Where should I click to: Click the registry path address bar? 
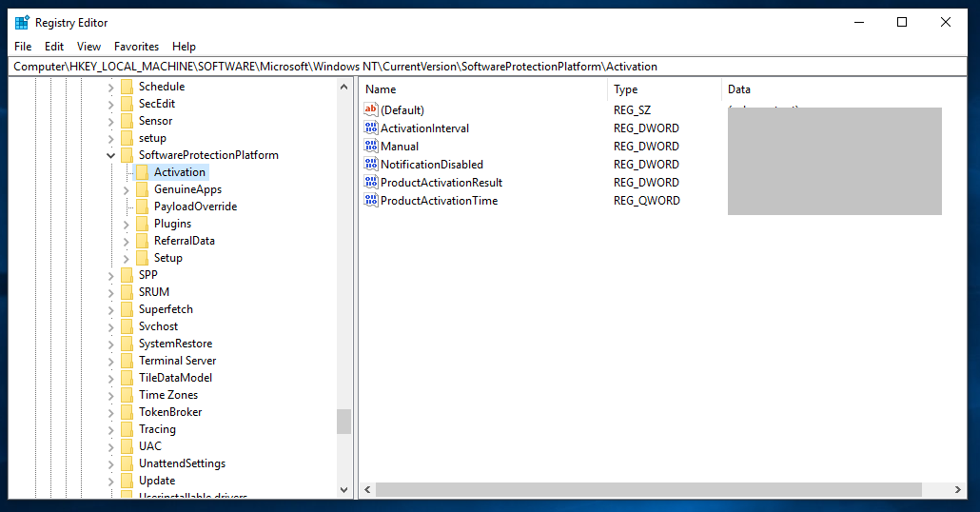tap(487, 67)
